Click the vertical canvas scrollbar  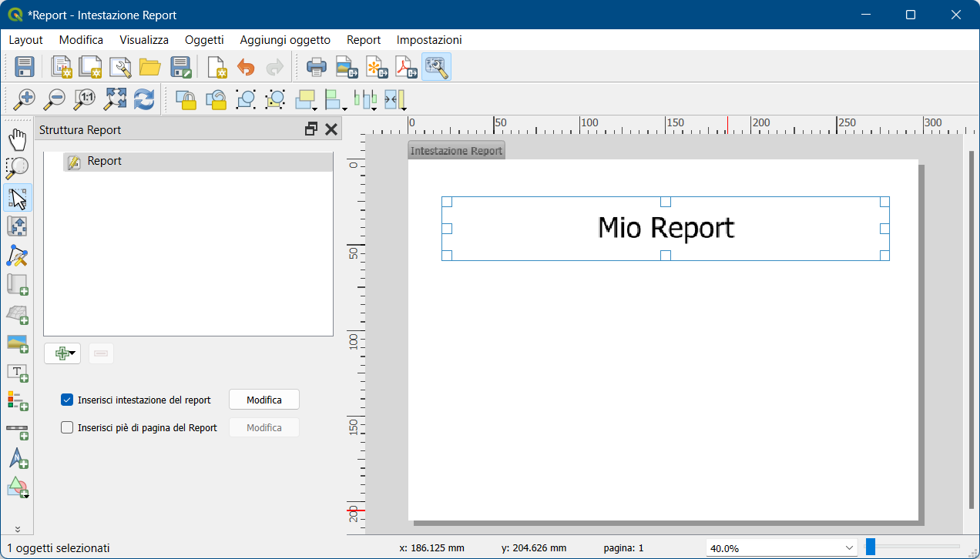(x=971, y=330)
